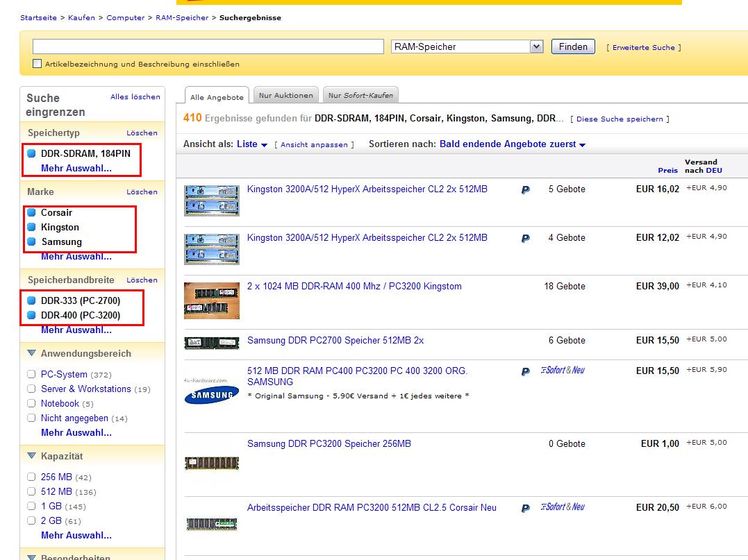Go to Startseite in the breadcrumb
The width and height of the screenshot is (748, 560).
click(x=38, y=17)
